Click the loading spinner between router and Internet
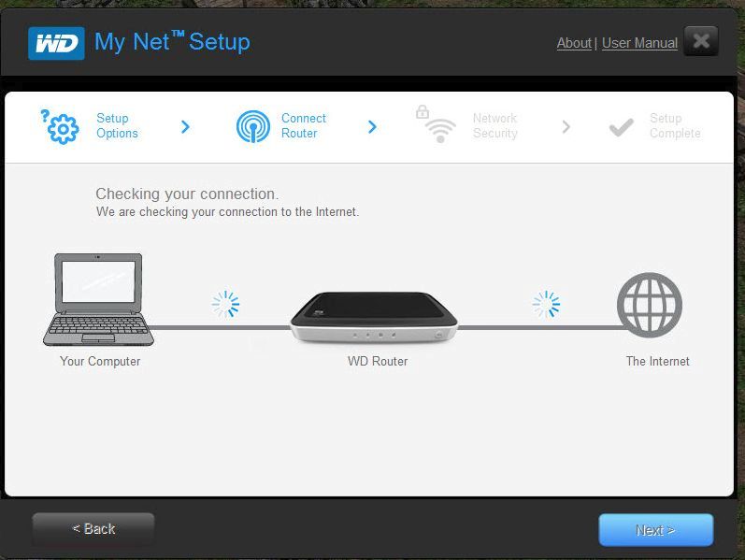 point(547,304)
